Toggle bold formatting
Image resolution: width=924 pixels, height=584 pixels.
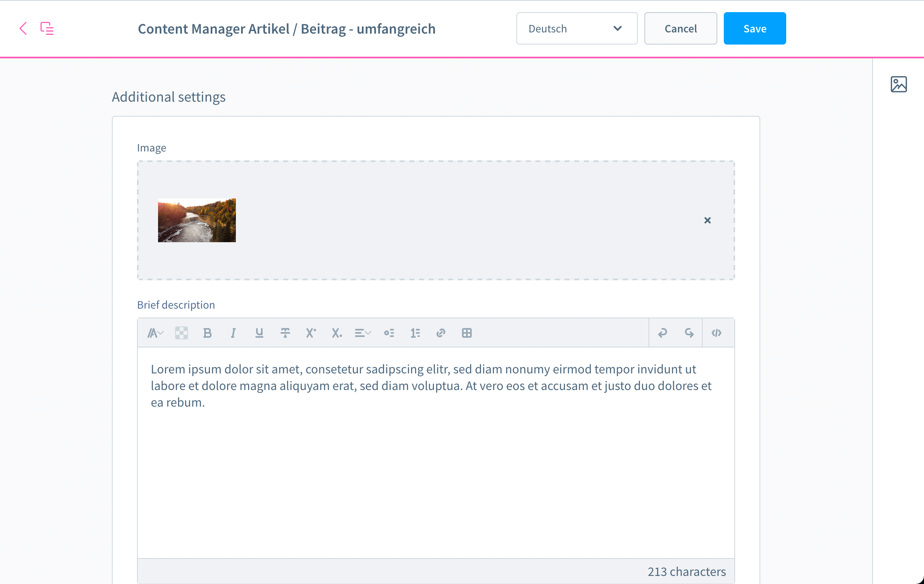point(207,333)
